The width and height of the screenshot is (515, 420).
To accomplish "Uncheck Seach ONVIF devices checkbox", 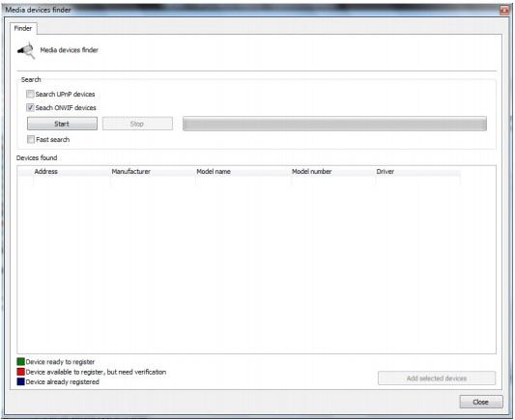I will tap(30, 107).
